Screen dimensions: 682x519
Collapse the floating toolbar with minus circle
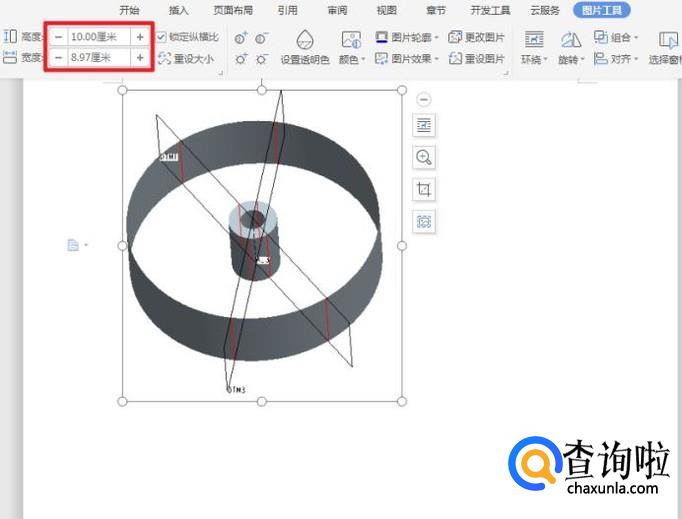424,99
